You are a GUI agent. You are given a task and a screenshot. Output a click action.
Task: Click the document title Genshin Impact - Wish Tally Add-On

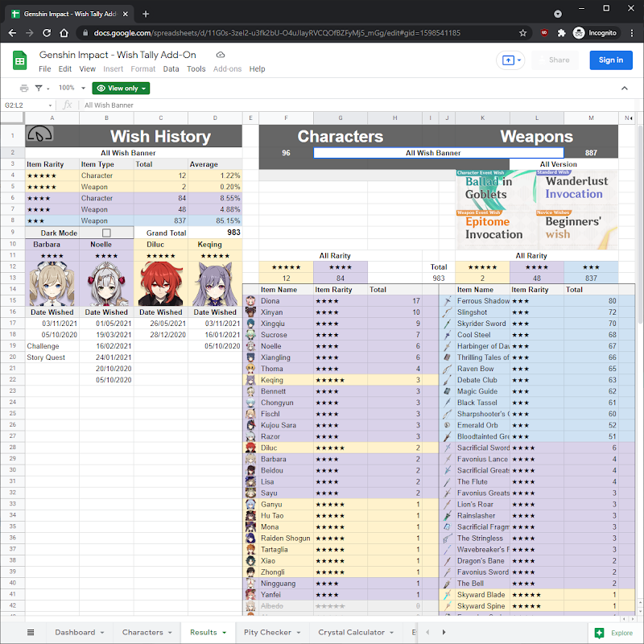pyautogui.click(x=118, y=55)
